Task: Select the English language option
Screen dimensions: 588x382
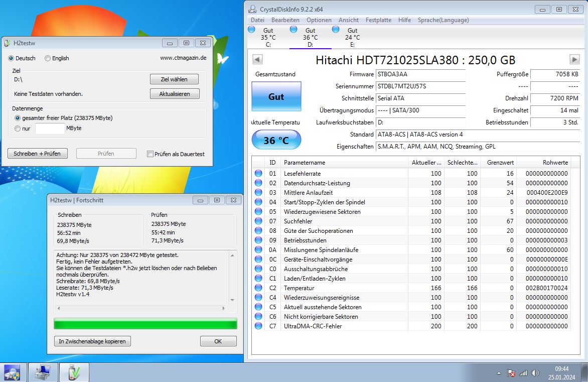Action: coord(57,58)
